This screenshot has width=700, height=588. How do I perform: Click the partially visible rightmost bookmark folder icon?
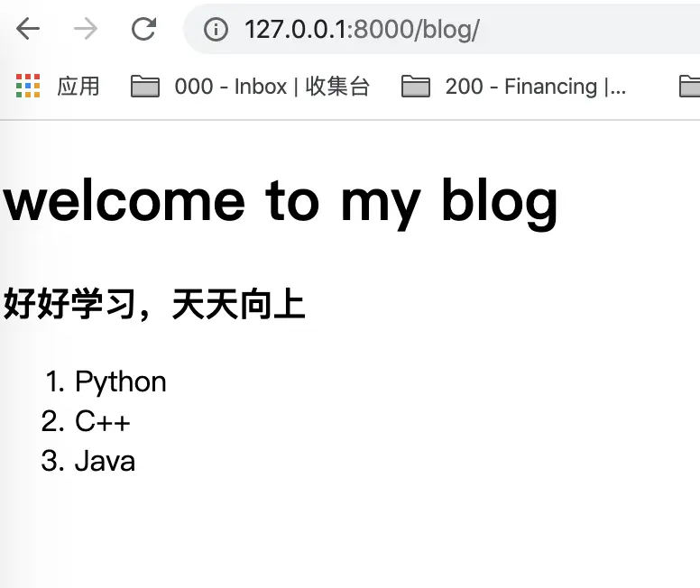point(689,87)
